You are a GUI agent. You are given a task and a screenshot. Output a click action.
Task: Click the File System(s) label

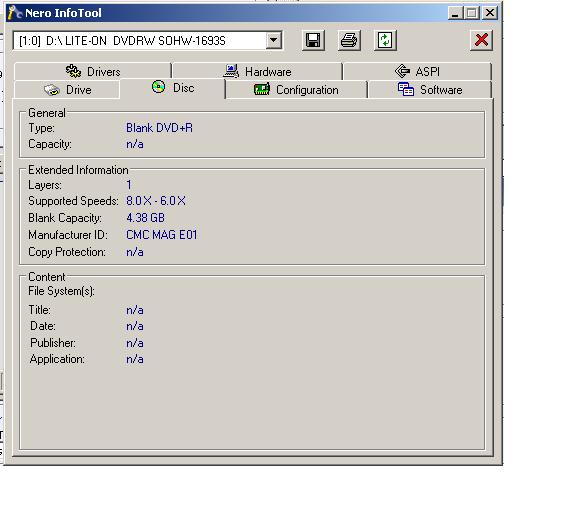click(61, 291)
